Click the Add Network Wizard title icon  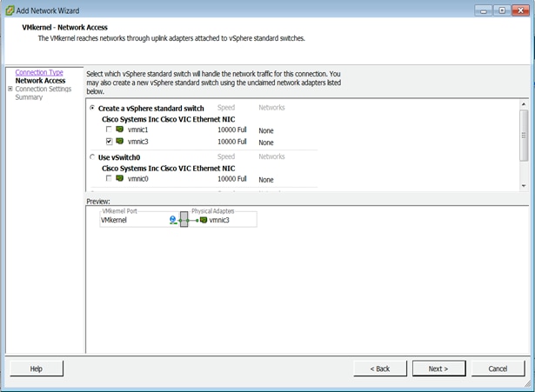10,10
